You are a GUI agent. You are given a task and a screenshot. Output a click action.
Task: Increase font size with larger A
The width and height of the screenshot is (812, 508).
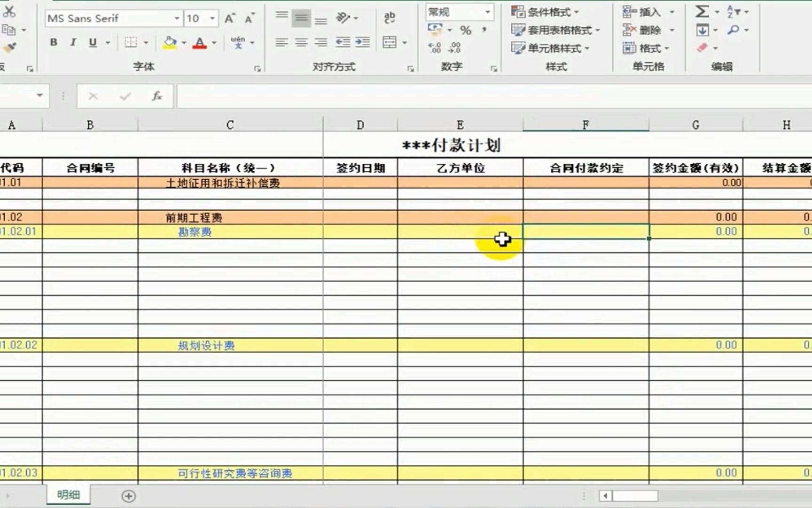[229, 18]
